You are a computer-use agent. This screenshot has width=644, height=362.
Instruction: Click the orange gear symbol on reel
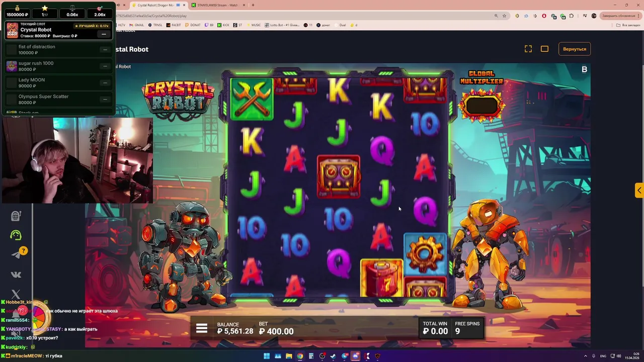pyautogui.click(x=425, y=254)
